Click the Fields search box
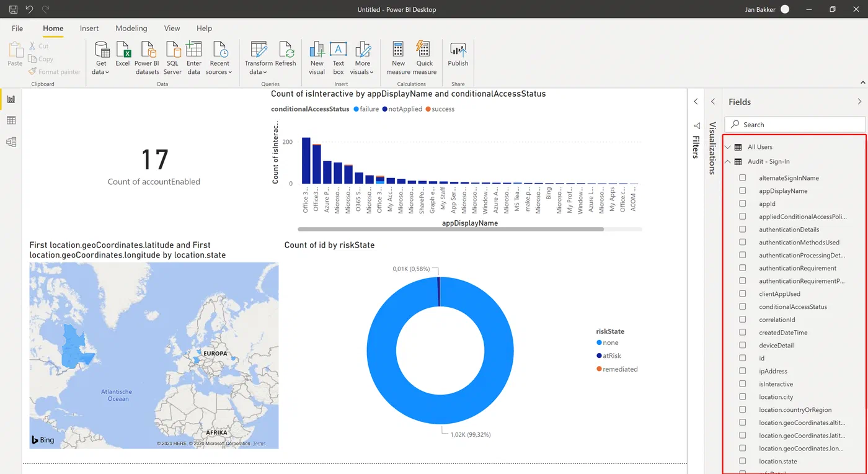 (795, 124)
